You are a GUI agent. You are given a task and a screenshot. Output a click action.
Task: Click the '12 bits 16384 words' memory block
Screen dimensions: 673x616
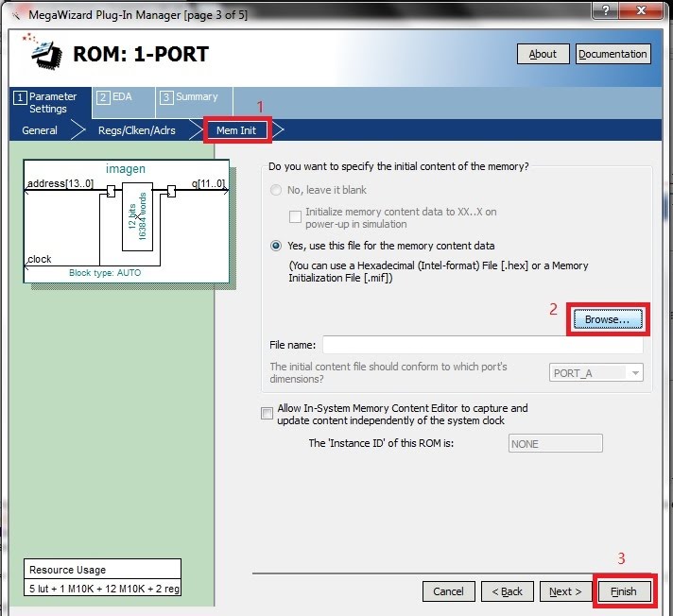137,216
